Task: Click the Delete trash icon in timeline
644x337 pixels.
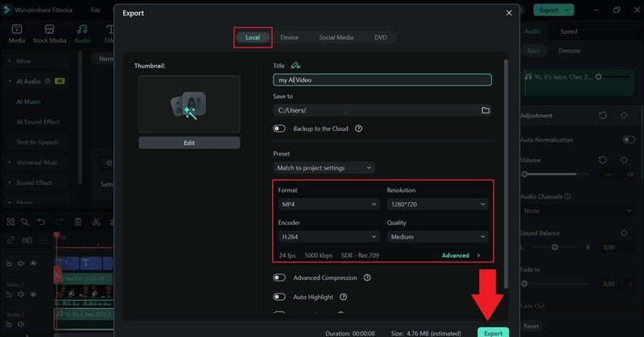Action: coord(77,222)
